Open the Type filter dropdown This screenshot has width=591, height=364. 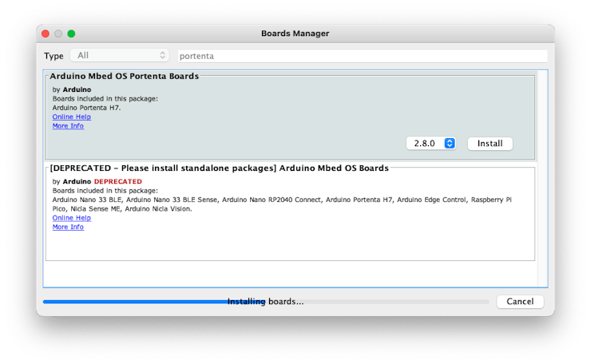click(120, 56)
